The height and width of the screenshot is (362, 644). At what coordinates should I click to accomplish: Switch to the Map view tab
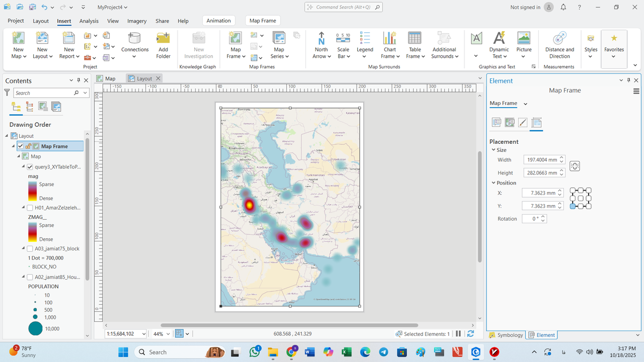pos(106,78)
